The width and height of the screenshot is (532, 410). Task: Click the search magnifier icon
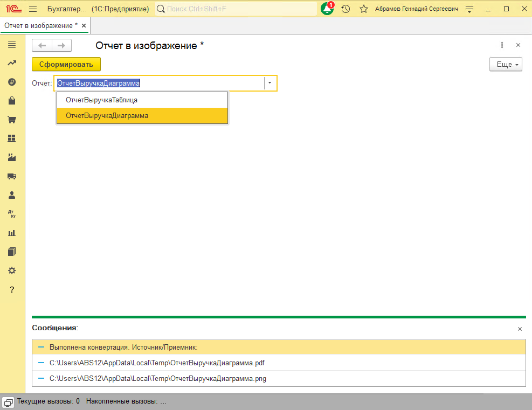coord(161,9)
